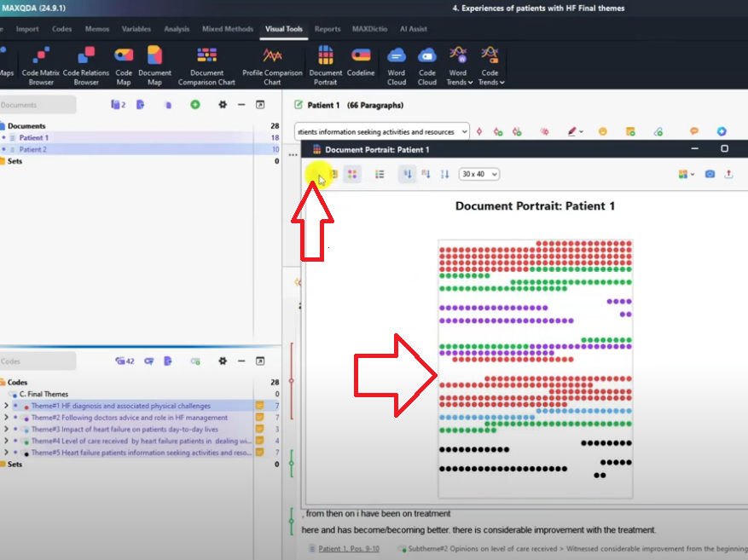Select the Patient 1 document
This screenshot has height=560, width=748.
34,137
